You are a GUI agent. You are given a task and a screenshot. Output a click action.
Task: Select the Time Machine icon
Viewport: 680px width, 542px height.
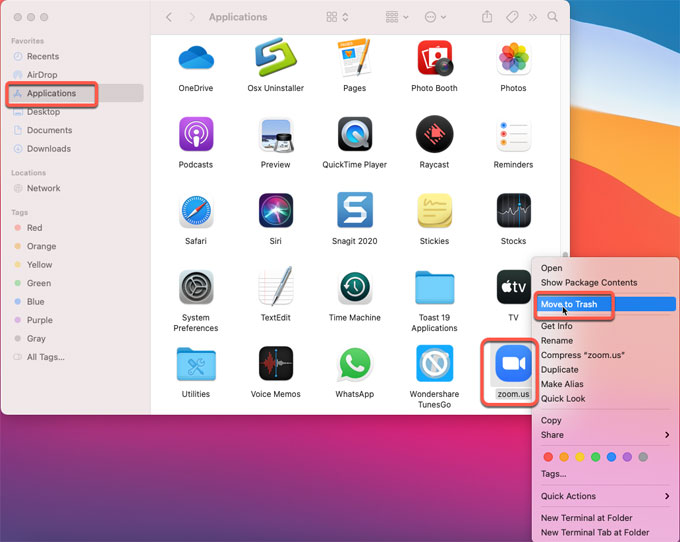click(355, 287)
